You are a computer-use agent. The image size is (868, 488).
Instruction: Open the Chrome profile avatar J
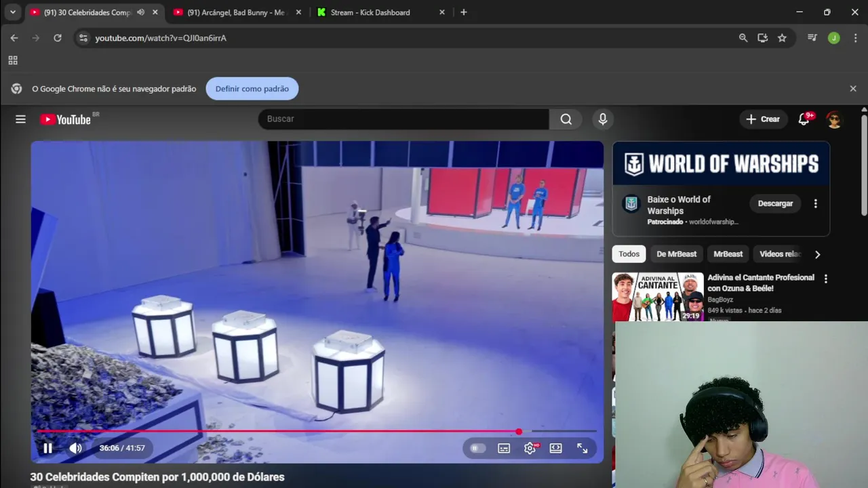(834, 38)
